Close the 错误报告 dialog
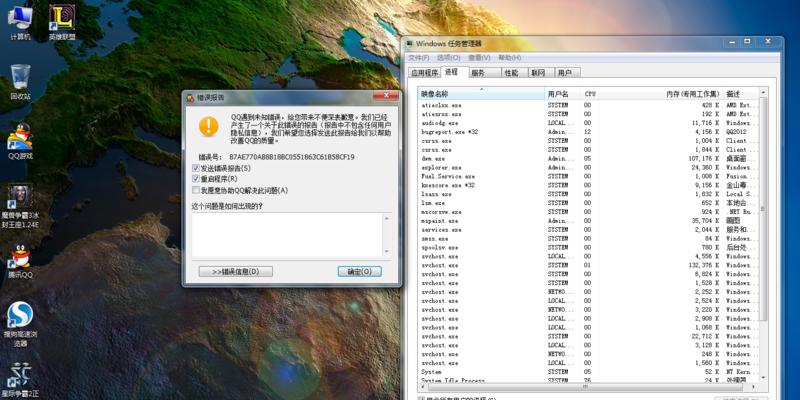This screenshot has height=400, width=800. 385,96
